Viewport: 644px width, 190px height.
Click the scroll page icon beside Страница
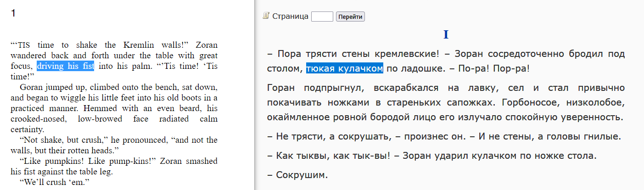click(266, 16)
